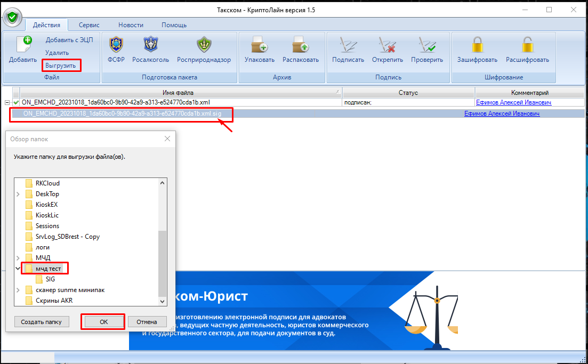Click the Статус column header
The width and height of the screenshot is (588, 364).
click(x=408, y=93)
